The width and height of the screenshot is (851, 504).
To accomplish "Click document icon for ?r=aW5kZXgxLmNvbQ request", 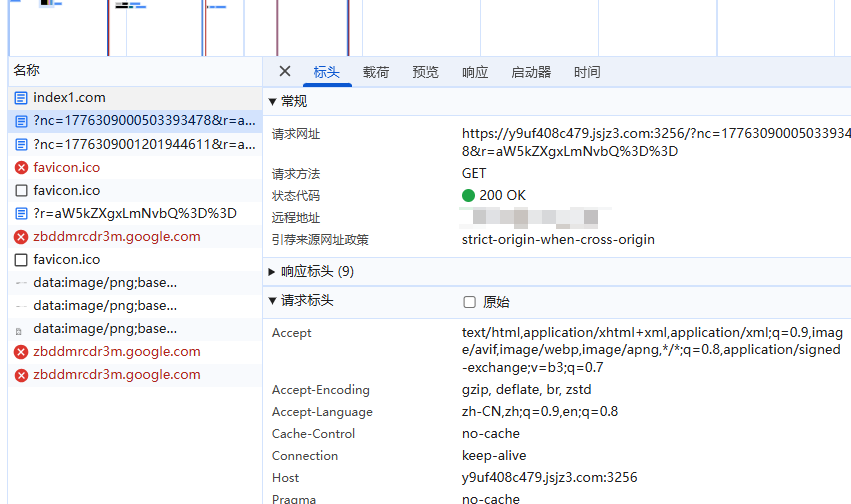I will click(x=21, y=213).
